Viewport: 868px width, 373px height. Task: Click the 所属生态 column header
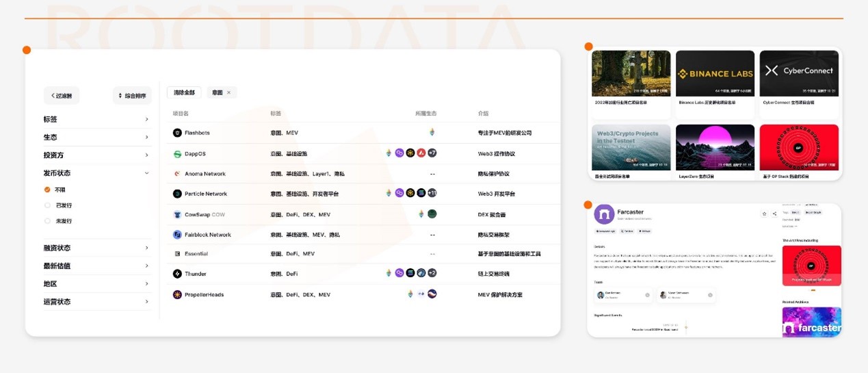tap(425, 114)
